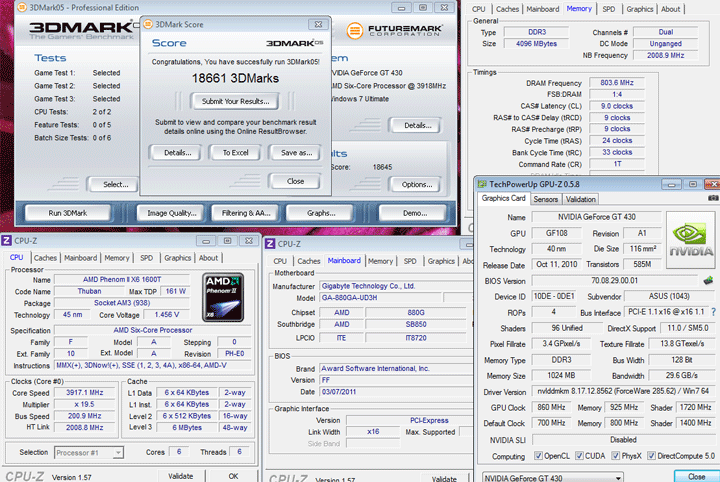This screenshot has height=482, width=720.
Task: Click the question mark beside Bus Interface
Action: click(x=714, y=312)
